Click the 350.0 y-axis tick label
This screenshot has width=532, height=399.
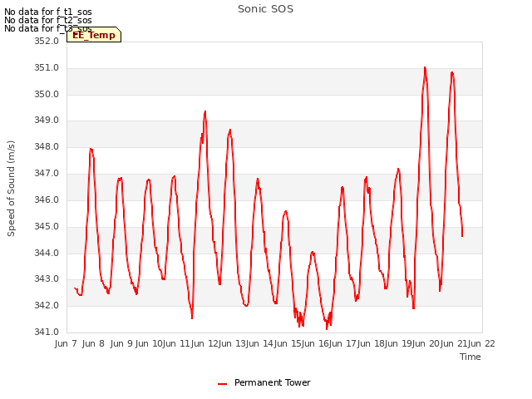(x=47, y=94)
